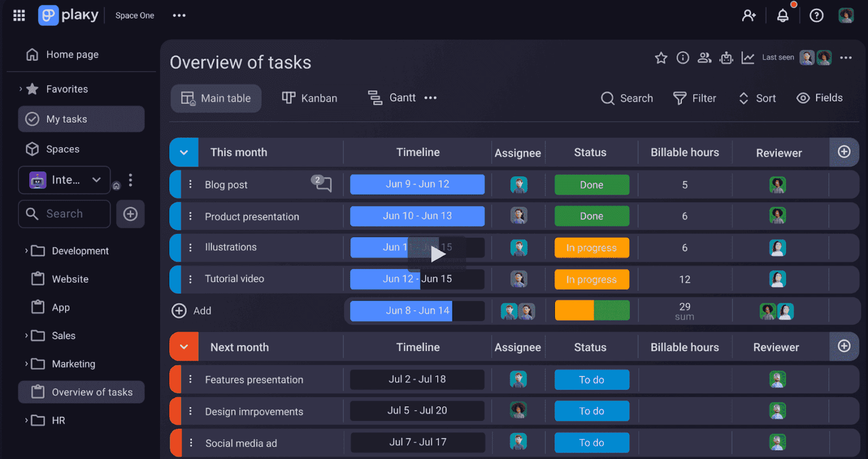Click the invite user icon
868x459 pixels.
pos(749,16)
